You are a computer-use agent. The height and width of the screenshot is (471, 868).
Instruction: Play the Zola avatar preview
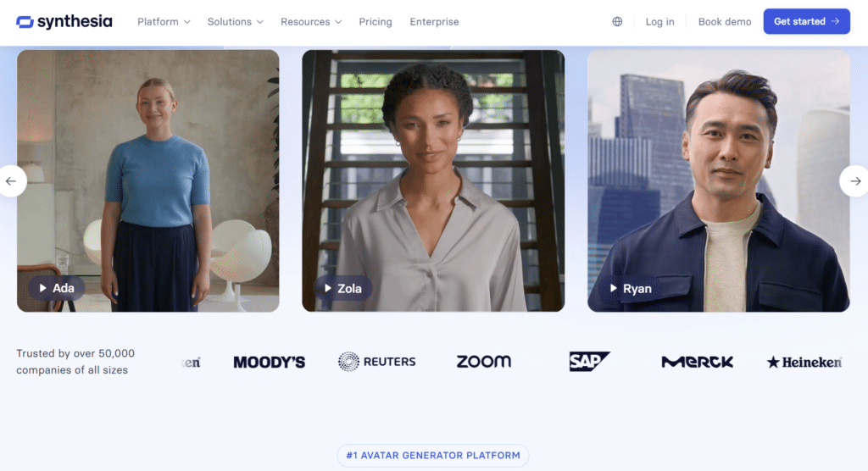pos(342,288)
